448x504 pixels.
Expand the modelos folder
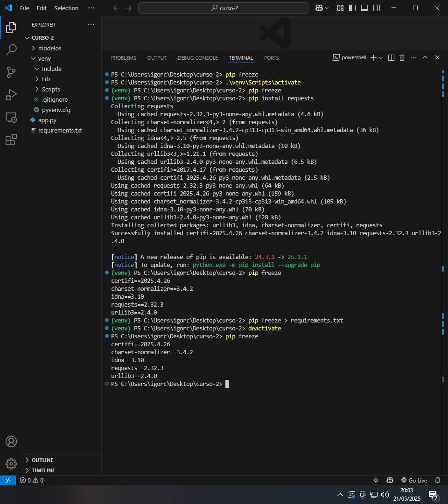point(49,48)
